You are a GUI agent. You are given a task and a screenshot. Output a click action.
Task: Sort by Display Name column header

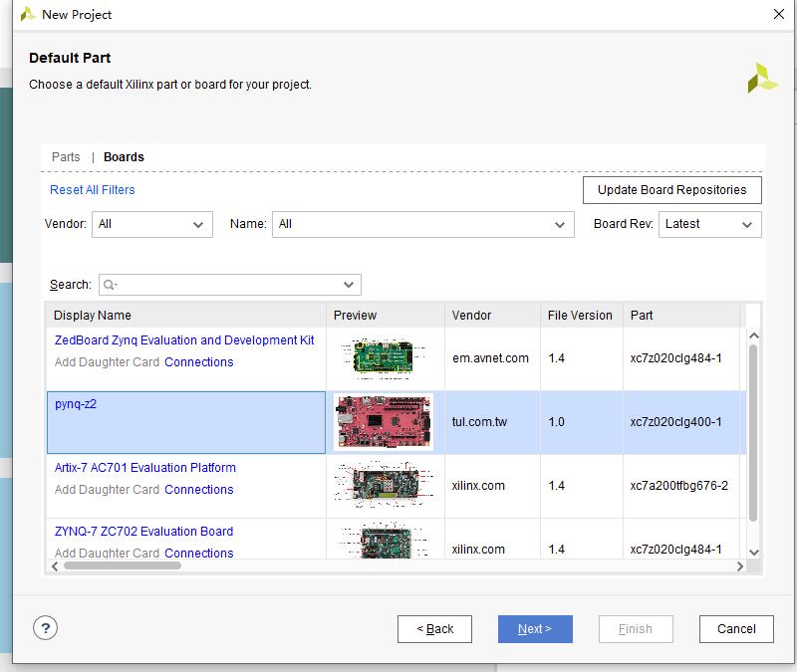point(186,316)
